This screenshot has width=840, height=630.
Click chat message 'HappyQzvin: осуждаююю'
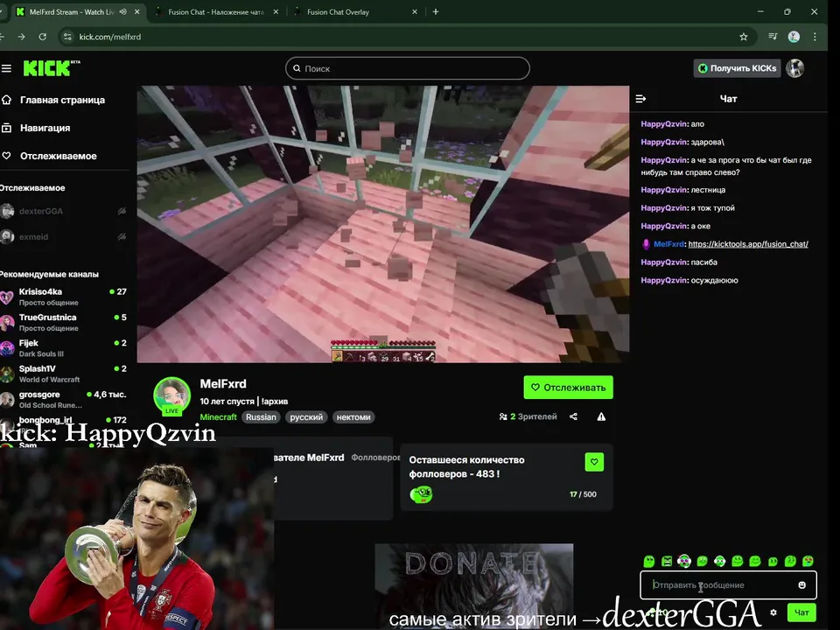(689, 281)
